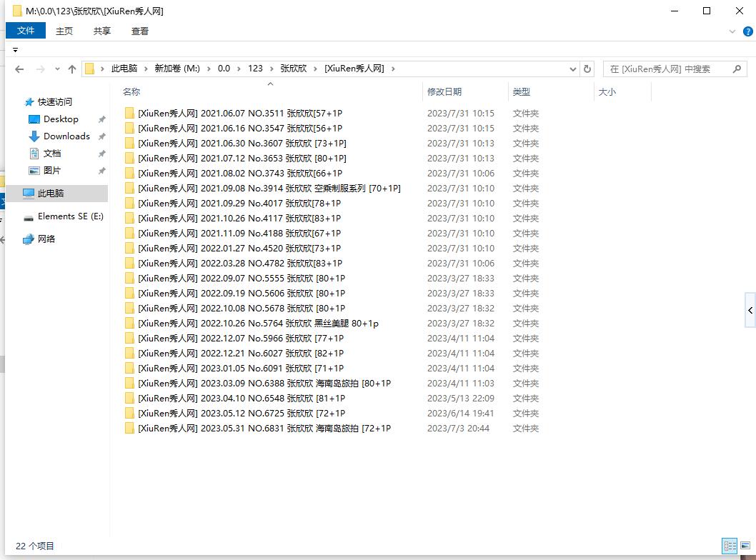756x560 pixels.
Task: Select the folder icon of No.4017 张欣欣[78+1P
Action: (129, 204)
